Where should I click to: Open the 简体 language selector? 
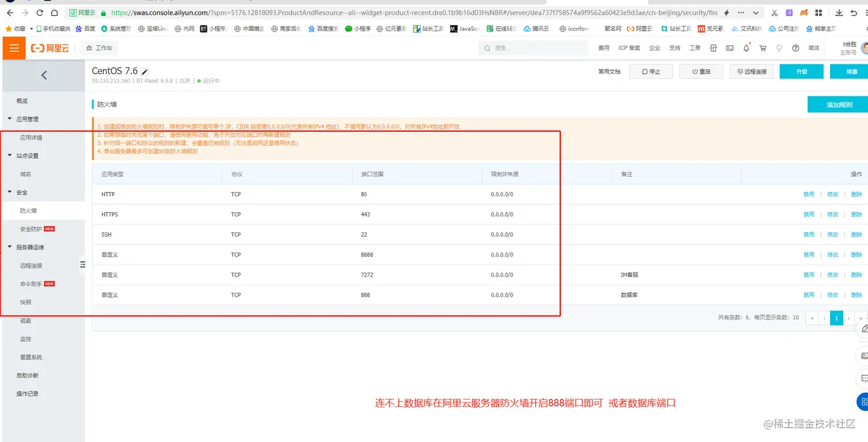pyautogui.click(x=813, y=48)
